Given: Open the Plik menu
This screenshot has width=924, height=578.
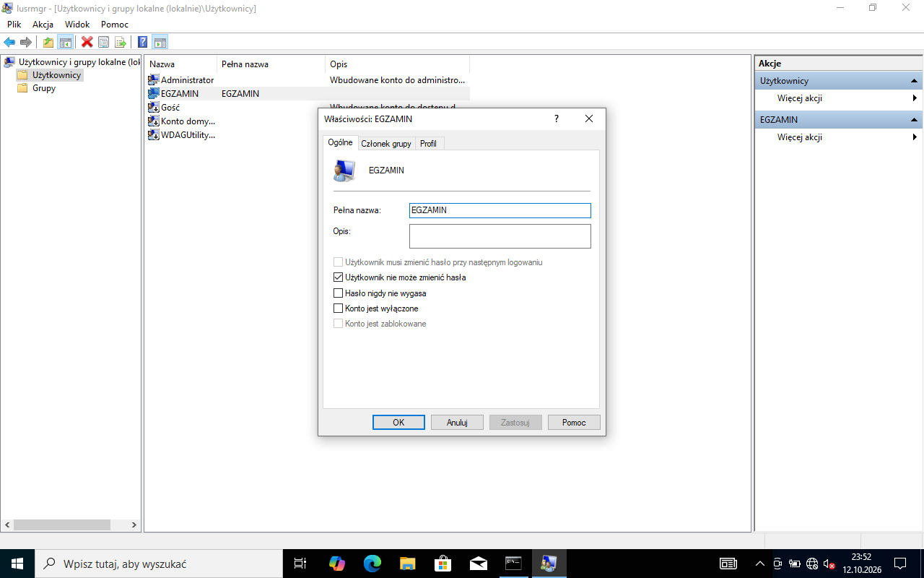Looking at the screenshot, I should [x=14, y=24].
